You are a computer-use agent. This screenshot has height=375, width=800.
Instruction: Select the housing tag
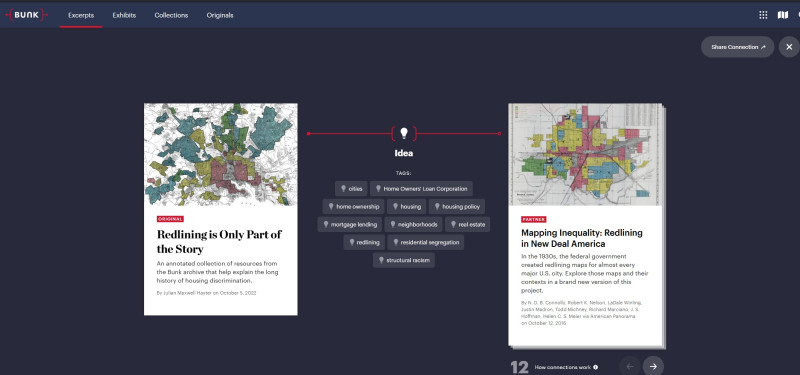point(407,207)
